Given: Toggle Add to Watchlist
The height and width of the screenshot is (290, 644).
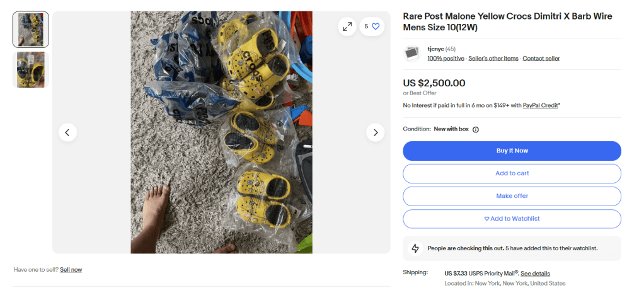Looking at the screenshot, I should (x=512, y=219).
